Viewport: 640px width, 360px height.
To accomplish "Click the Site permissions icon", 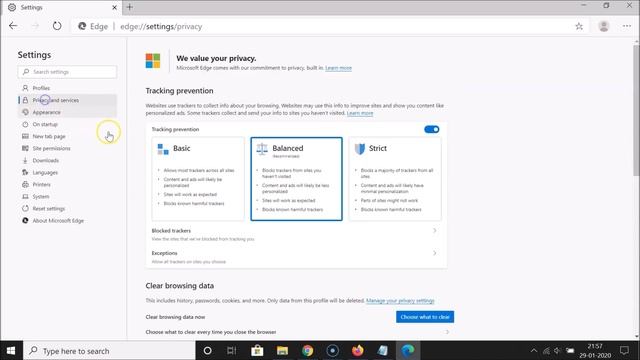I will pos(25,148).
